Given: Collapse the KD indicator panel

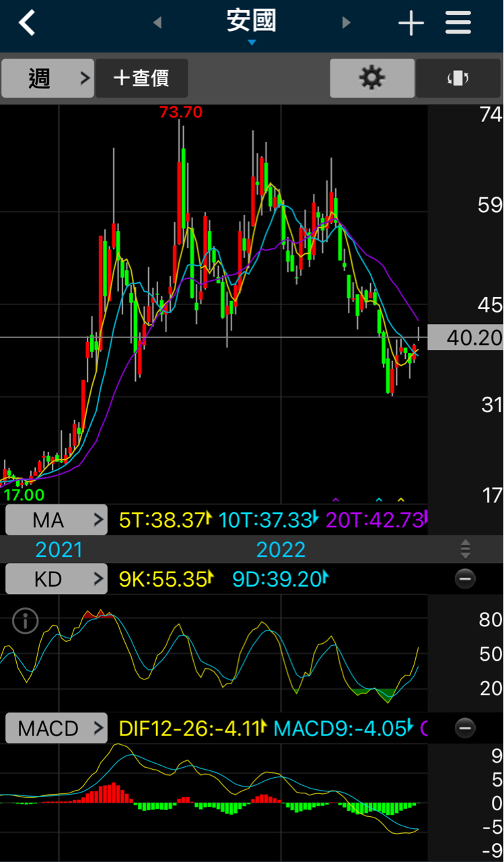Looking at the screenshot, I should (x=465, y=578).
